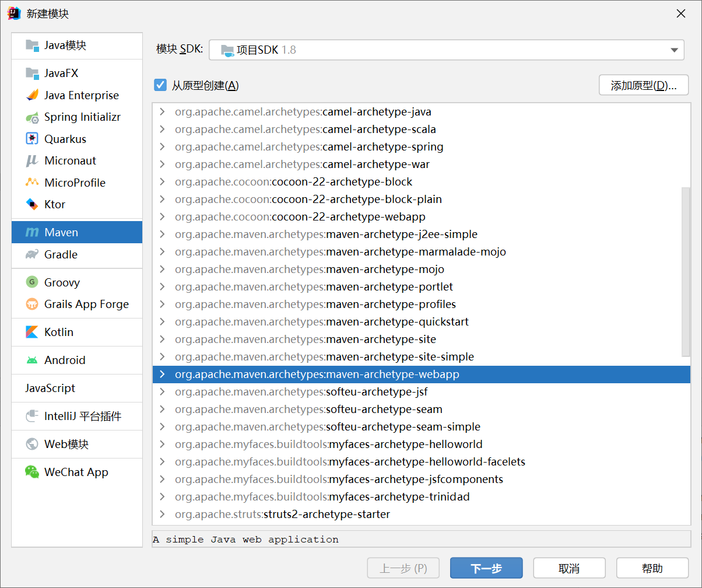Click the WeChat App icon

32,472
